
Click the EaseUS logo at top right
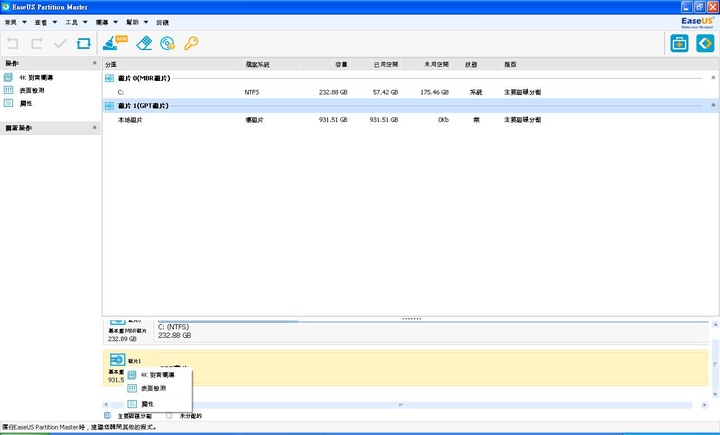(698, 22)
